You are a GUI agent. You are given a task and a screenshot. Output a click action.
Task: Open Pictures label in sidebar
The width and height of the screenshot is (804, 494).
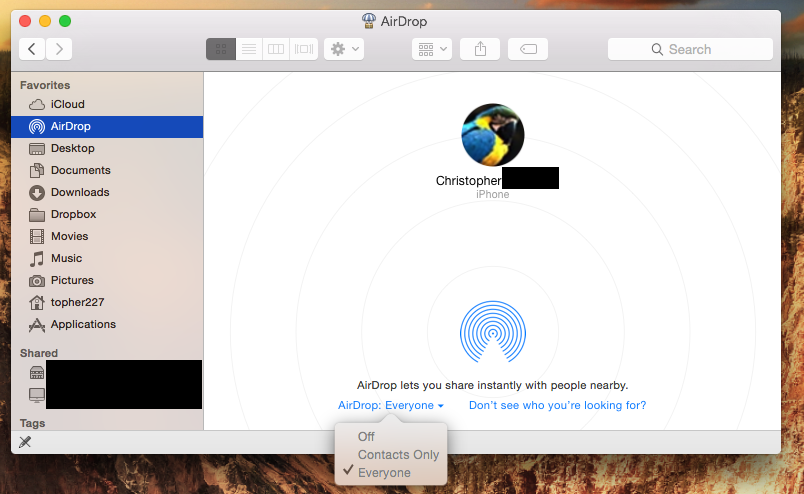72,280
